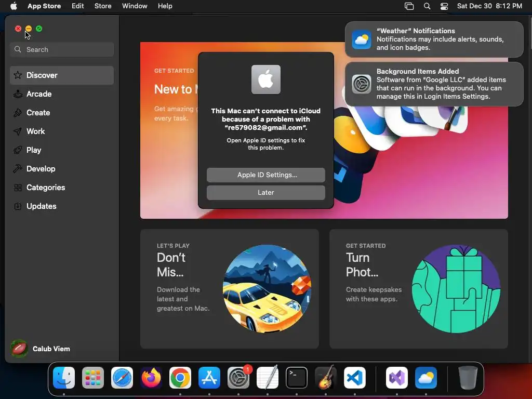Click the Play rocket icon

[18, 150]
